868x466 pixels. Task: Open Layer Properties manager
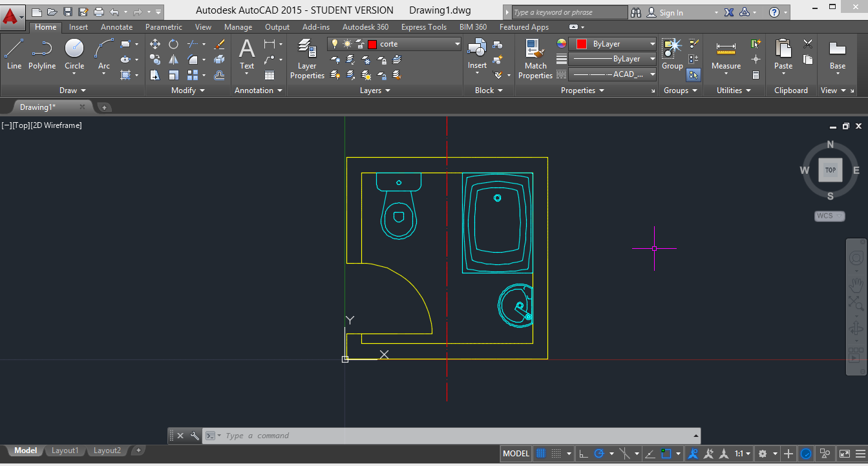tap(307, 59)
